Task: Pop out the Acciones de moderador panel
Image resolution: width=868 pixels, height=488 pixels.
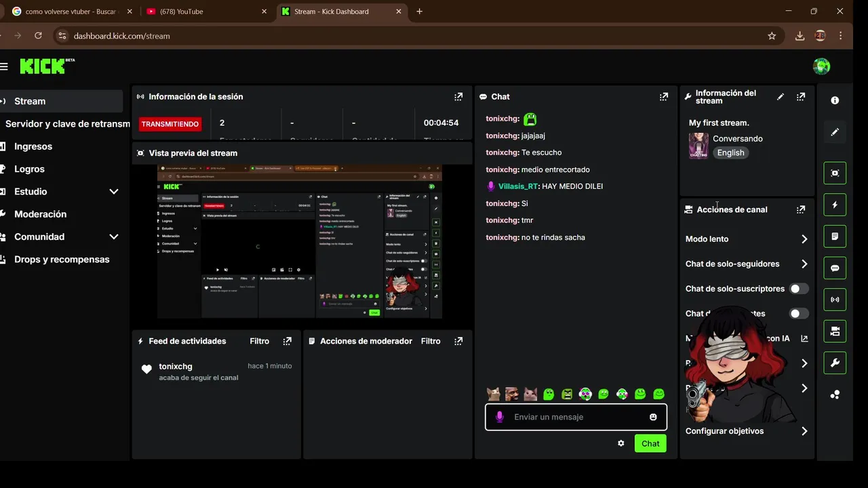Action: (458, 341)
